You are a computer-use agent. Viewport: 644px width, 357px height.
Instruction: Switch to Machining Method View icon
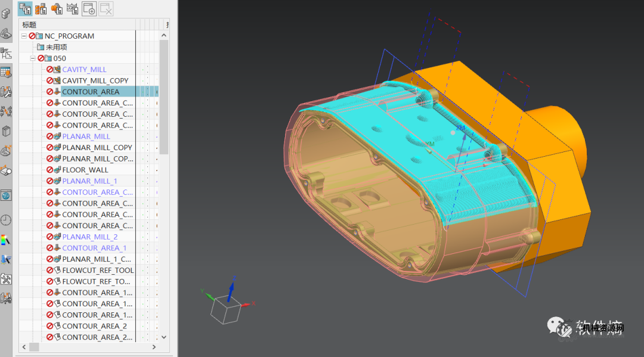coord(73,8)
